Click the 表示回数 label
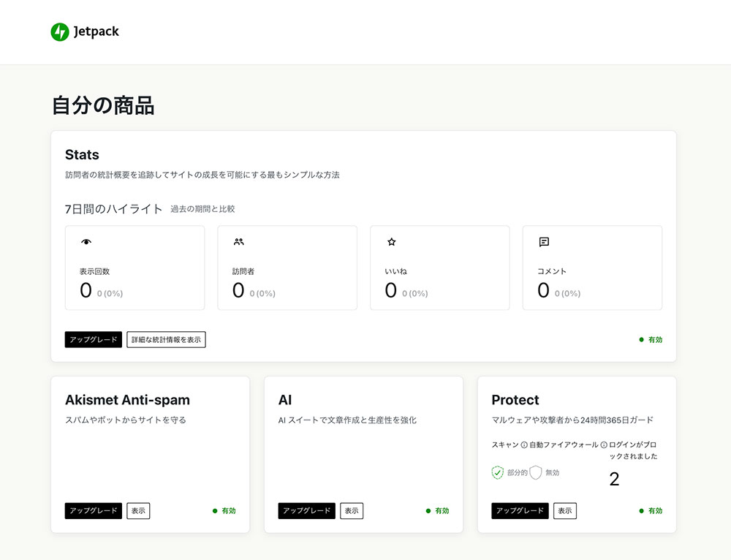This screenshot has width=731, height=560. pyautogui.click(x=94, y=271)
